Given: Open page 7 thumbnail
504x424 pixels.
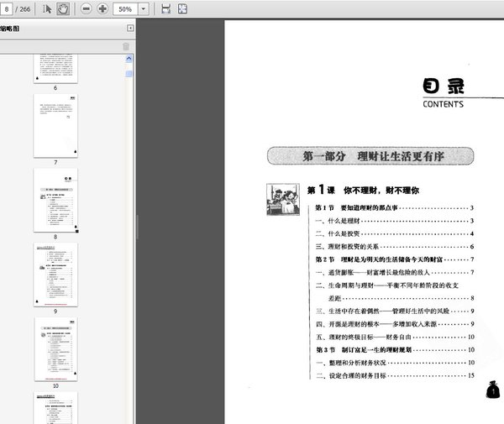Looking at the screenshot, I should coord(55,126).
